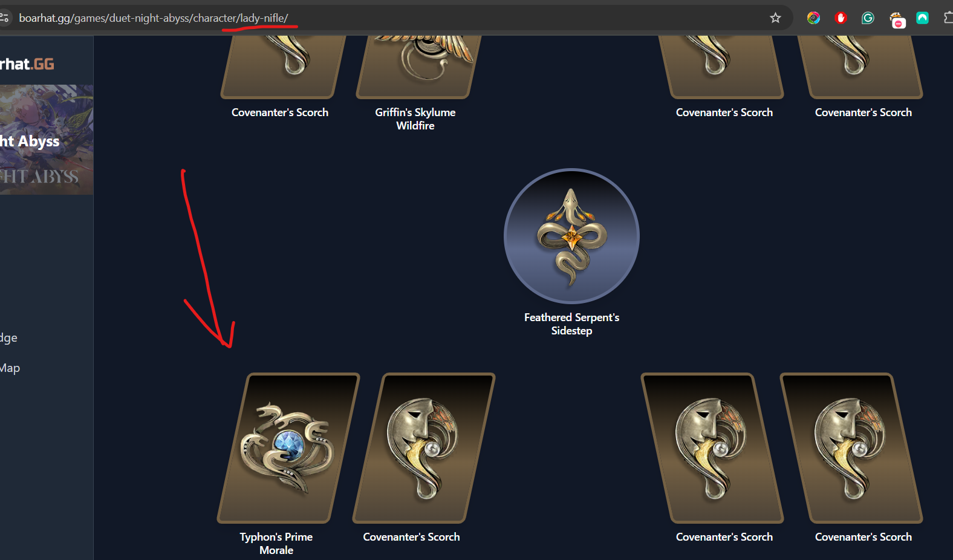Select the Map sidebar menu item
953x560 pixels.
[10, 368]
